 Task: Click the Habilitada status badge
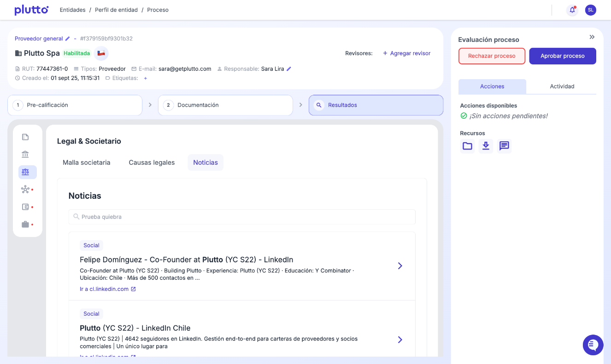(x=77, y=53)
